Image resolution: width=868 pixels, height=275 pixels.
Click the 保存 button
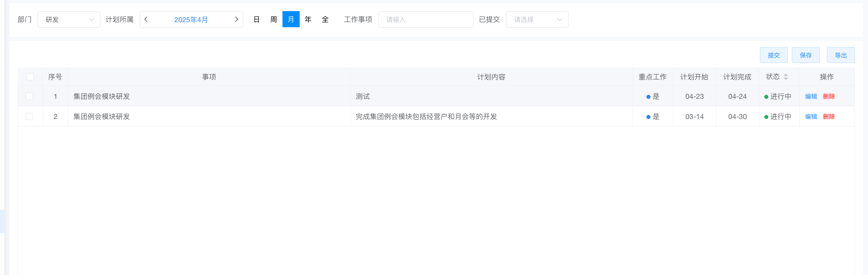pos(805,55)
